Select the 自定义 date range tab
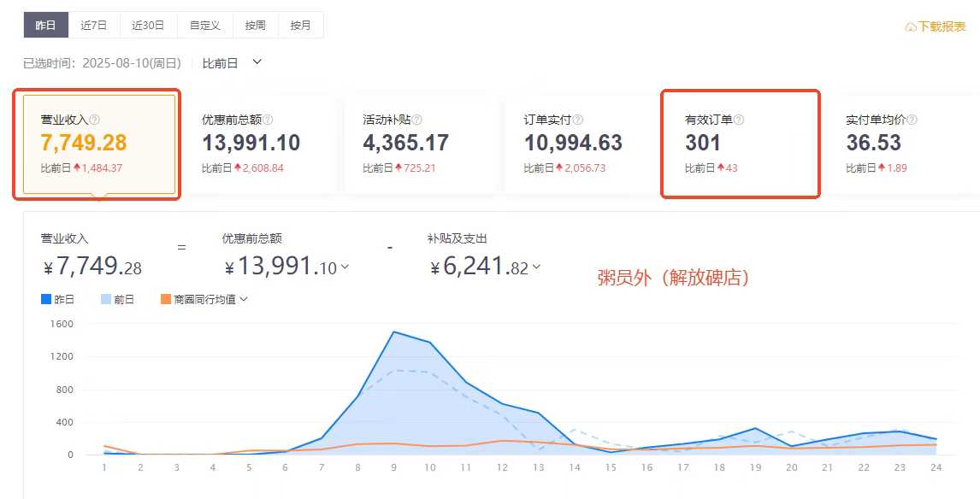 (205, 26)
